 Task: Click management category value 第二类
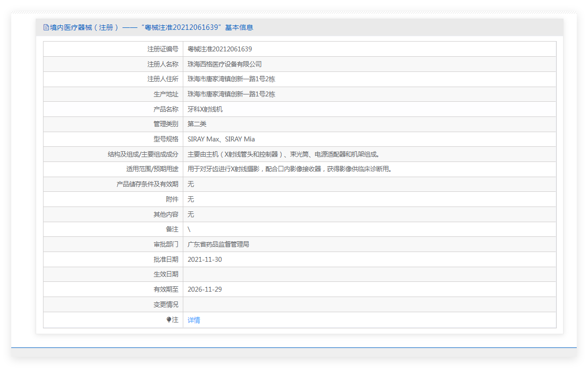197,124
